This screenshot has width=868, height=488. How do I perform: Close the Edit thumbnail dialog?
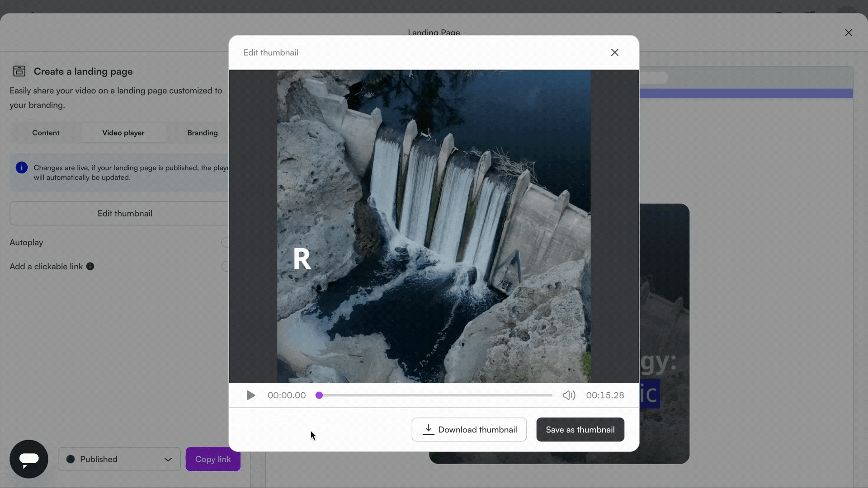point(614,52)
